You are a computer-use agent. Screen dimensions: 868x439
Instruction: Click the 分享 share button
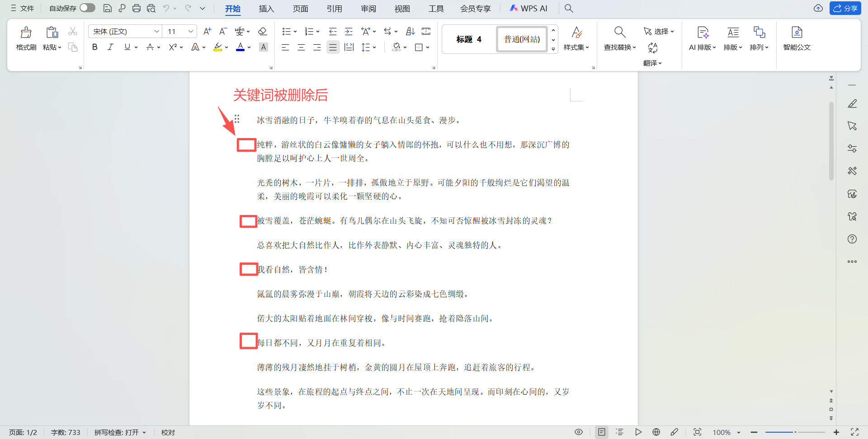point(845,8)
